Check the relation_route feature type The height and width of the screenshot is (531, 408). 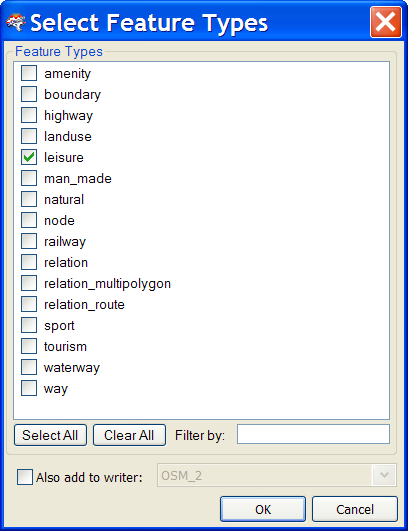29,304
